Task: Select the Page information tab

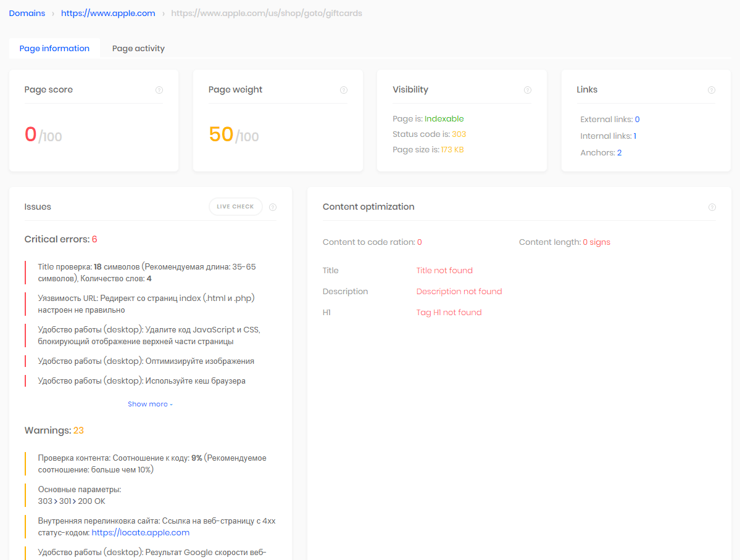Action: (54, 48)
